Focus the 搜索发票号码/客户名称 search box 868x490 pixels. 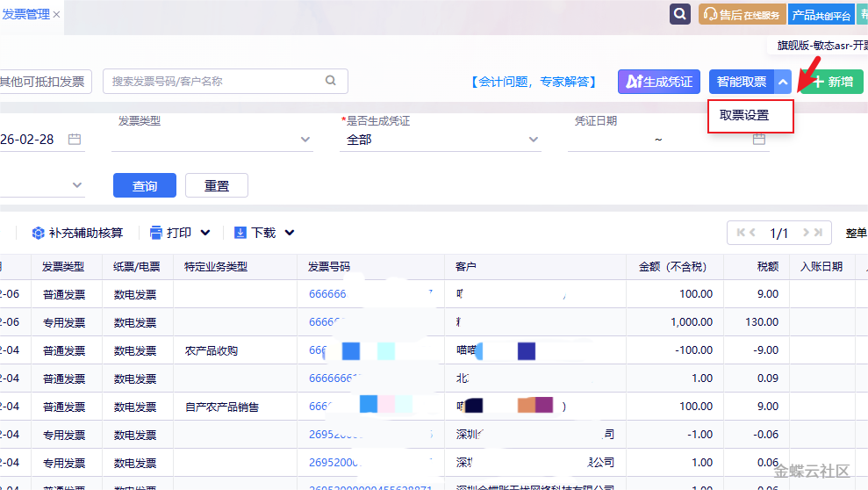tap(226, 82)
